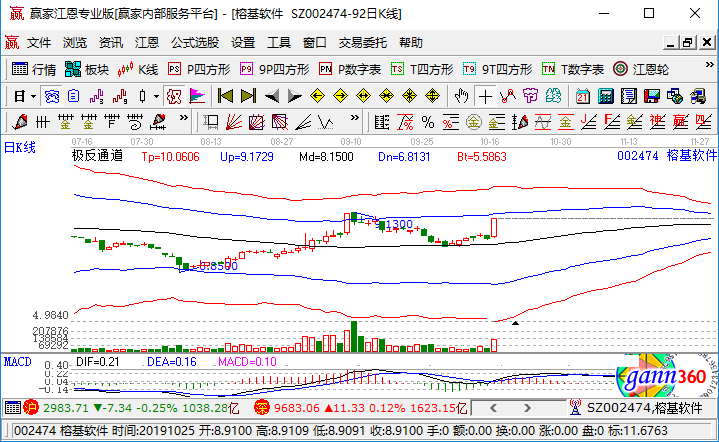Select the hand pan tool
Viewport: 719px width, 442px height.
point(461,97)
